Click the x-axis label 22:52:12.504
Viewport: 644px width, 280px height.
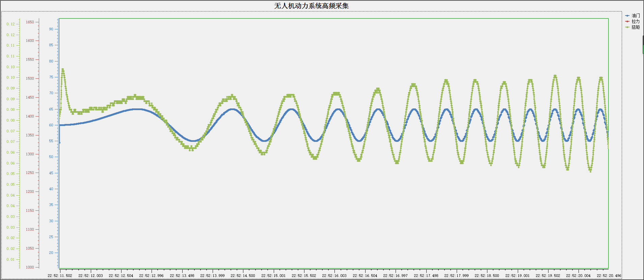(x=121, y=276)
